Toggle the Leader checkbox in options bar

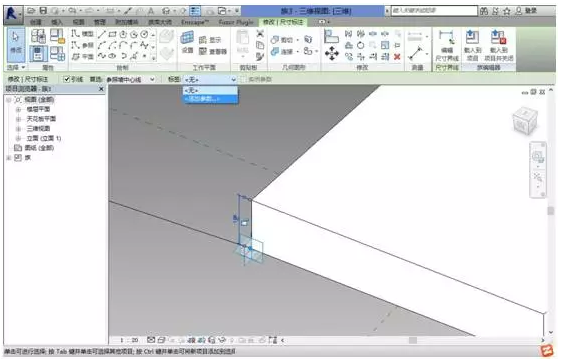pyautogui.click(x=66, y=79)
